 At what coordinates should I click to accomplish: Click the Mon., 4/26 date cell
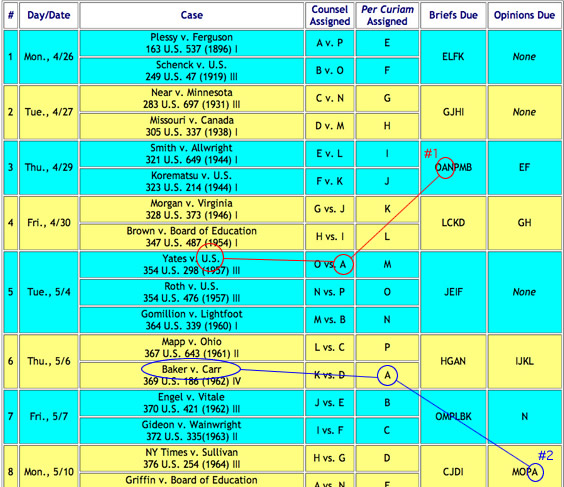49,57
